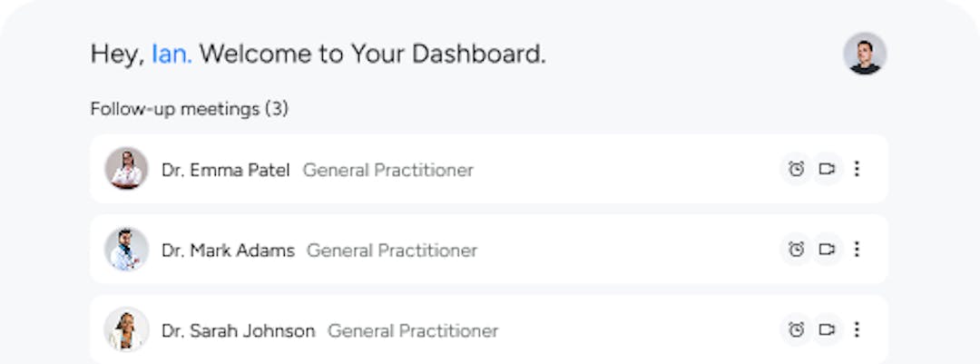Launch video call with Dr. Sarah Johnson
980x364 pixels.
pyautogui.click(x=827, y=330)
